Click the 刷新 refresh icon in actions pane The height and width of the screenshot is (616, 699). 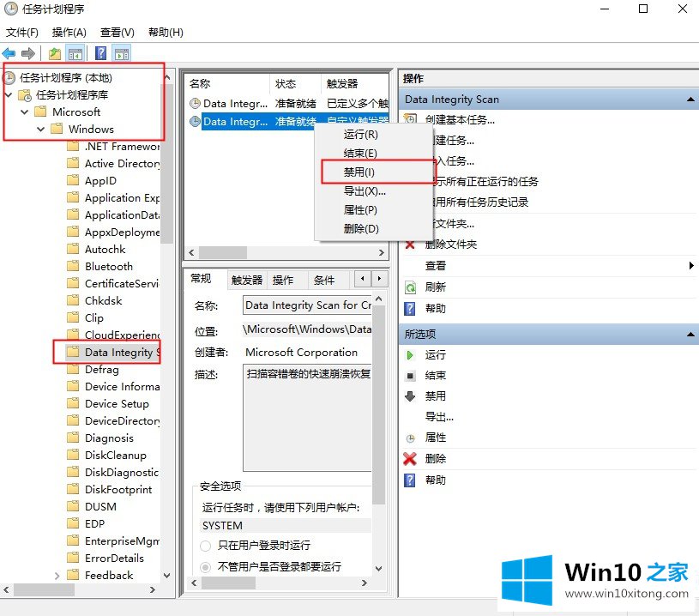[410, 287]
